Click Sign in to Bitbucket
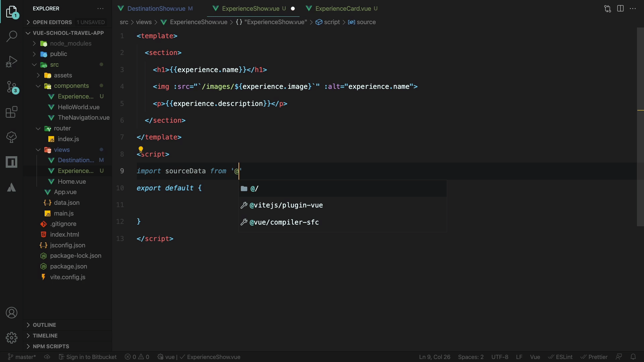The width and height of the screenshot is (644, 362). [88, 357]
